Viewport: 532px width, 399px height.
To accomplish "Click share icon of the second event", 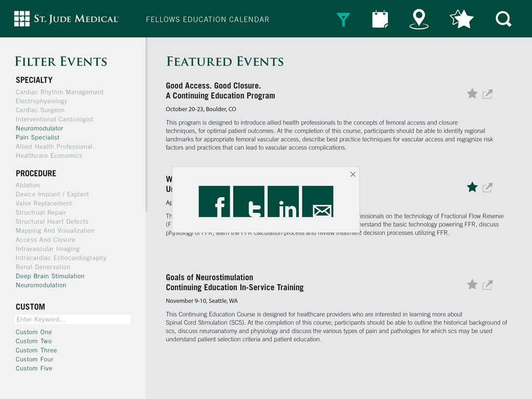I will pos(487,188).
